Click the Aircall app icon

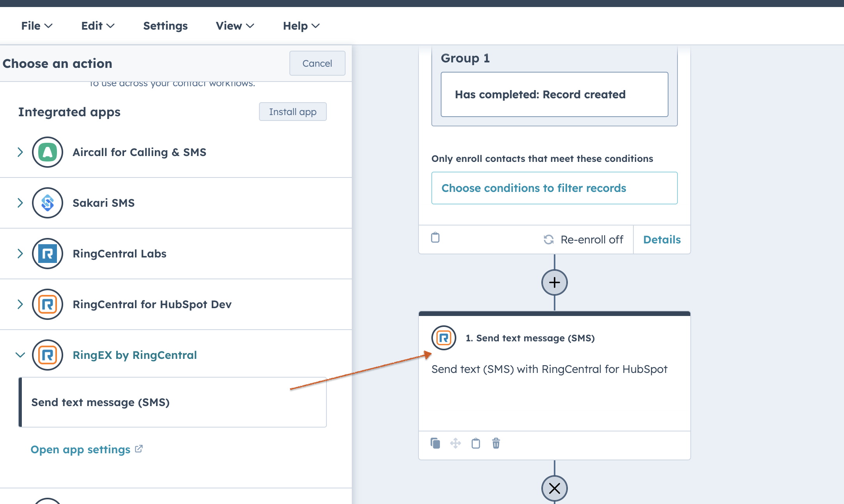tap(48, 152)
